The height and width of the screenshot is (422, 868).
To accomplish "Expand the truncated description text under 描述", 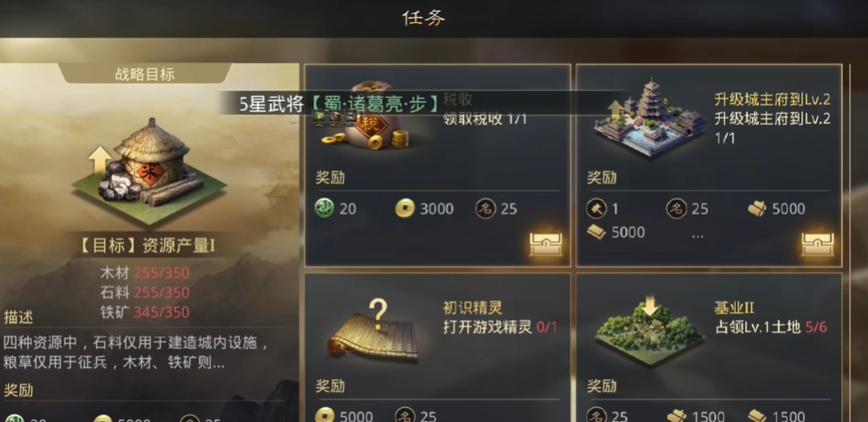I will coord(137,353).
